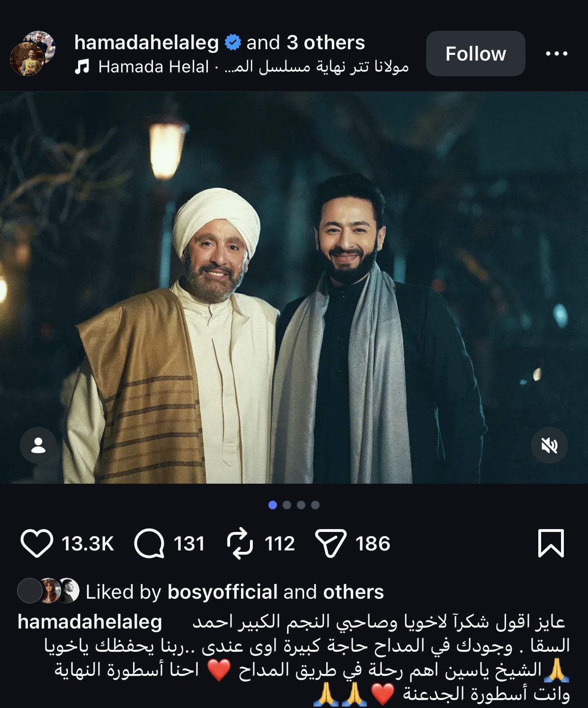View 13.3K likes count
This screenshot has height=708, width=588.
(x=88, y=543)
